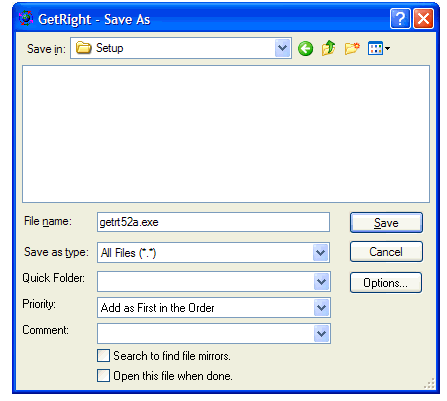Expand the Save as type dropdown
The height and width of the screenshot is (401, 447).
321,253
